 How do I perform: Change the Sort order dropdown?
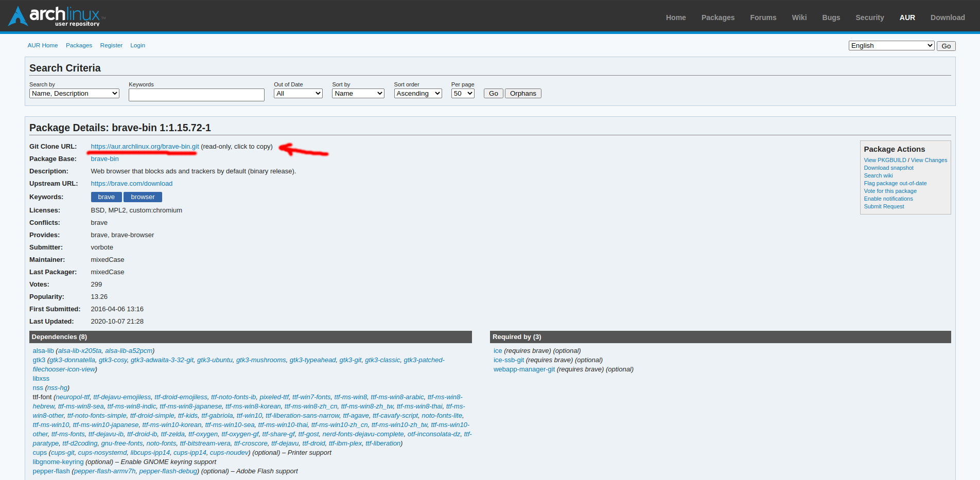(417, 94)
